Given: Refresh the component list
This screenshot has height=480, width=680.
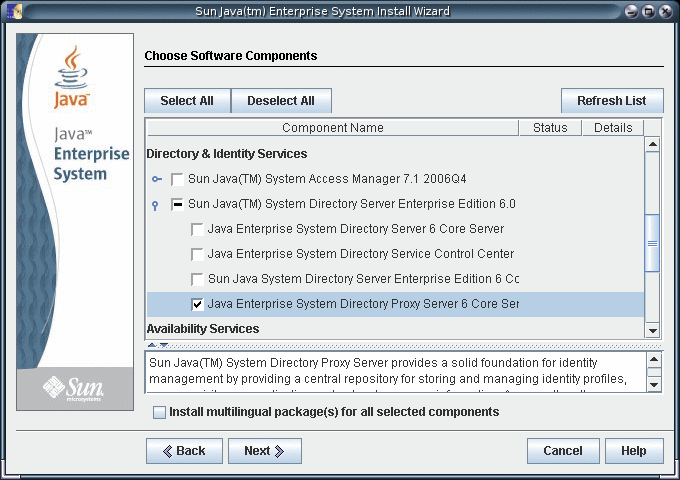Looking at the screenshot, I should [x=612, y=101].
